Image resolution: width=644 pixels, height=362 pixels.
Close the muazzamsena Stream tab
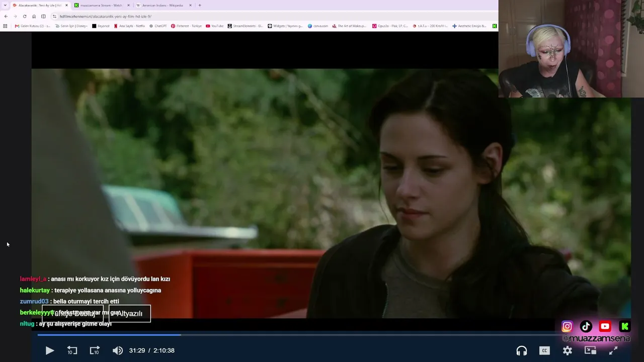coord(128,5)
